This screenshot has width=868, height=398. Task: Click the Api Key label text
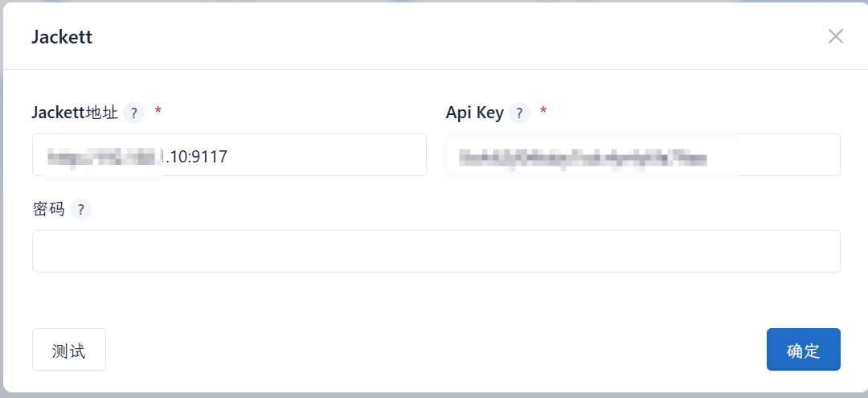click(474, 113)
